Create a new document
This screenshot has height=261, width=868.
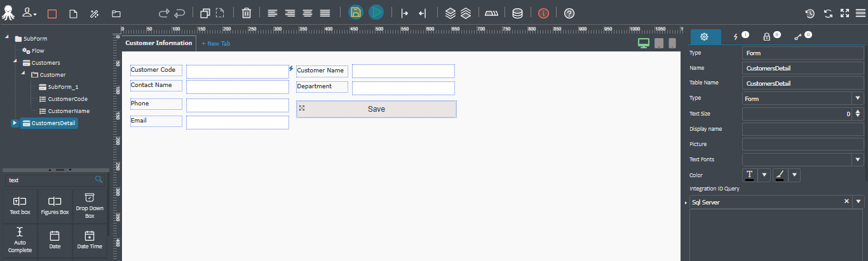[73, 13]
